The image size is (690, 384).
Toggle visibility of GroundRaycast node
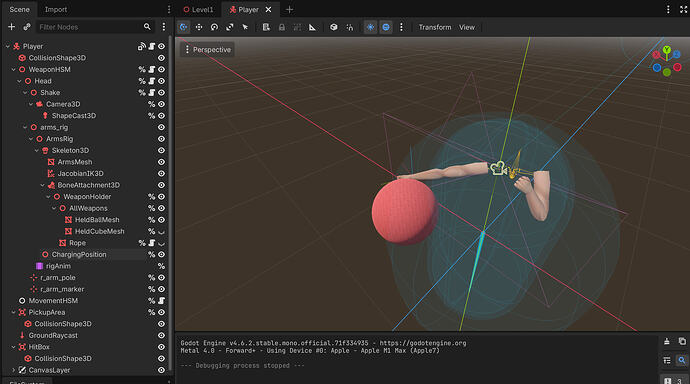161,335
